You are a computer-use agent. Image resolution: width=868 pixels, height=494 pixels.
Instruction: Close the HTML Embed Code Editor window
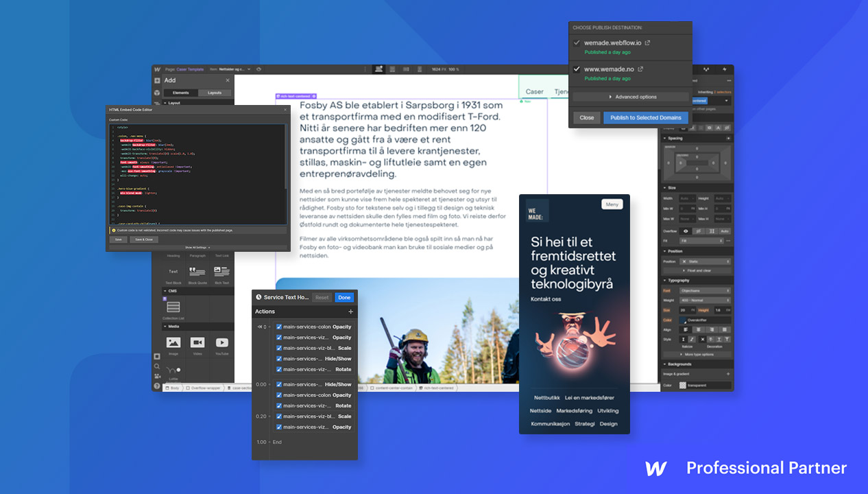[286, 110]
